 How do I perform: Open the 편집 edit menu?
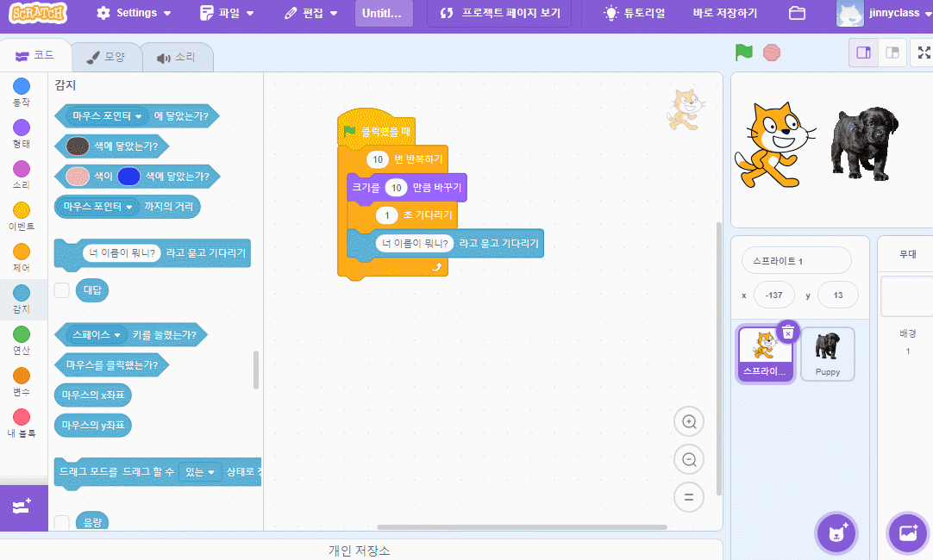point(310,13)
